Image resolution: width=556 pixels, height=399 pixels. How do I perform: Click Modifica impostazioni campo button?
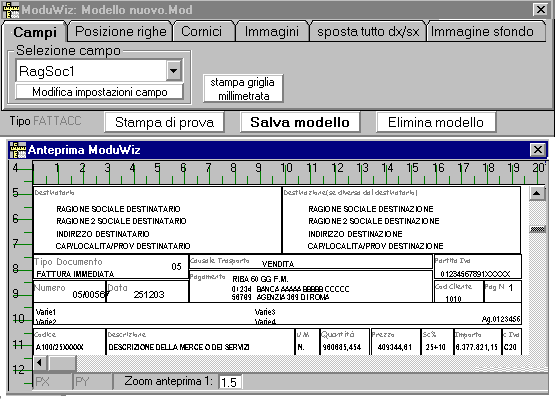pos(99,92)
